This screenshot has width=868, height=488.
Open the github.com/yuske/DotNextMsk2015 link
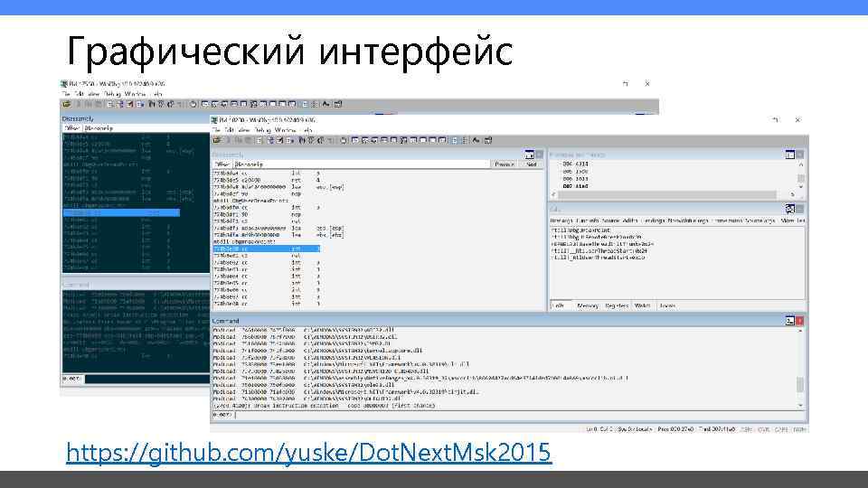[x=309, y=452]
